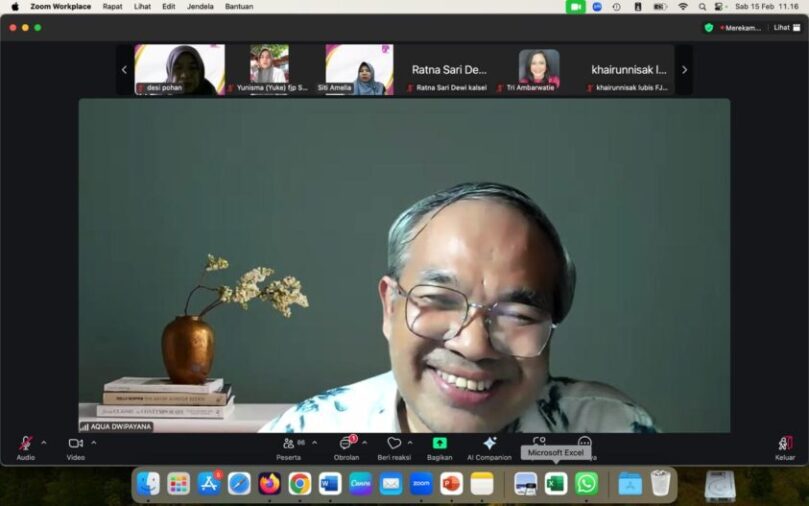This screenshot has height=506, width=809.
Task: Click the Keluar leave meeting icon
Action: [785, 443]
